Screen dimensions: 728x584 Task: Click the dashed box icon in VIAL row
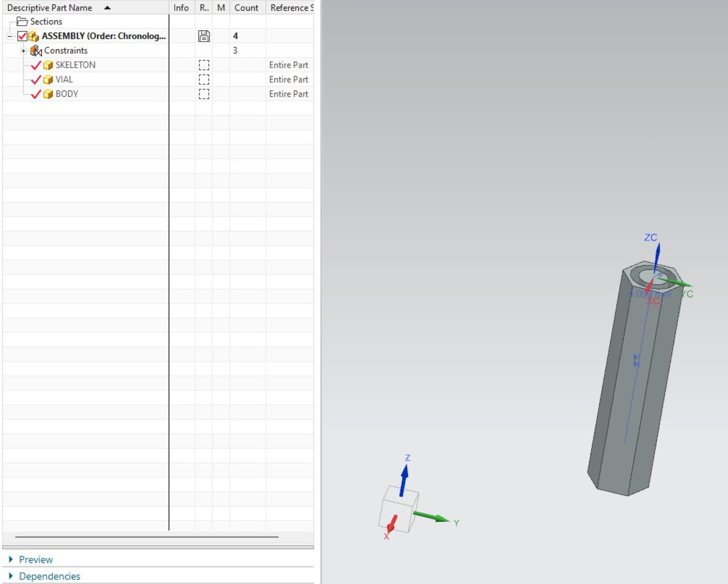pos(204,80)
